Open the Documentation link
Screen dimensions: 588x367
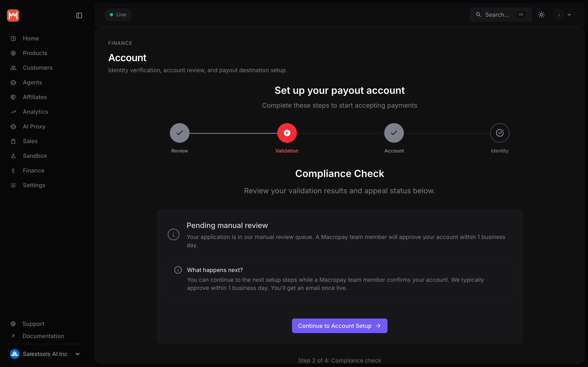pyautogui.click(x=43, y=336)
